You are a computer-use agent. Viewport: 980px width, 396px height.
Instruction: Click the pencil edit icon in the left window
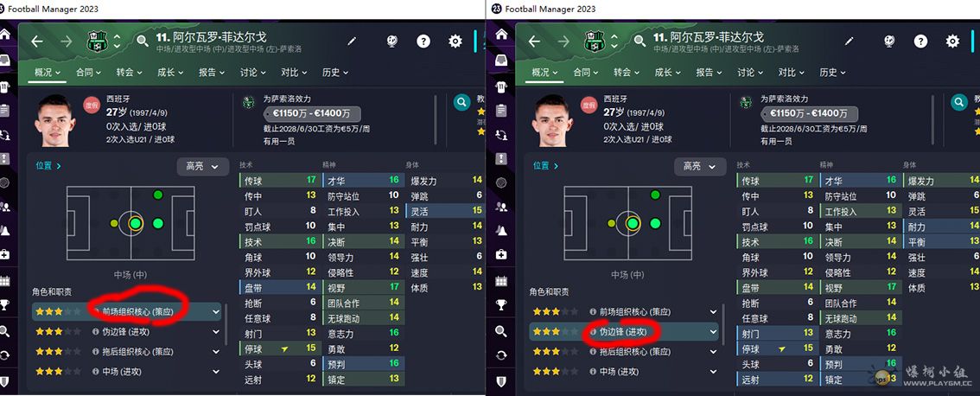click(352, 42)
